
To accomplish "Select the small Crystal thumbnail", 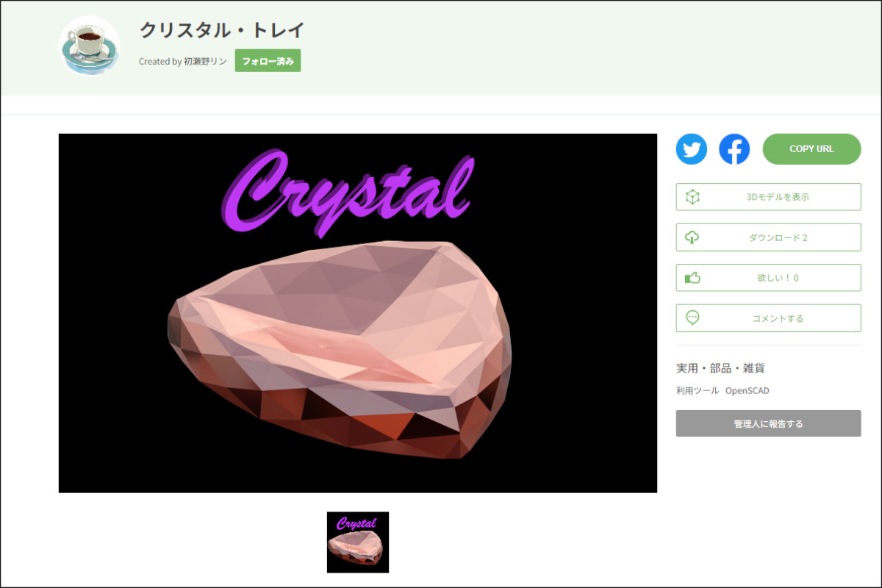I will coord(358,542).
